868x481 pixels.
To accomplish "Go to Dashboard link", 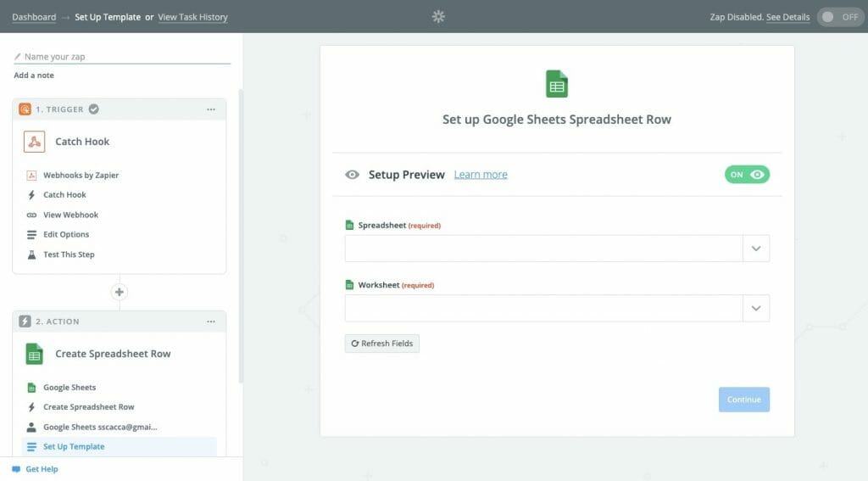I will point(34,17).
